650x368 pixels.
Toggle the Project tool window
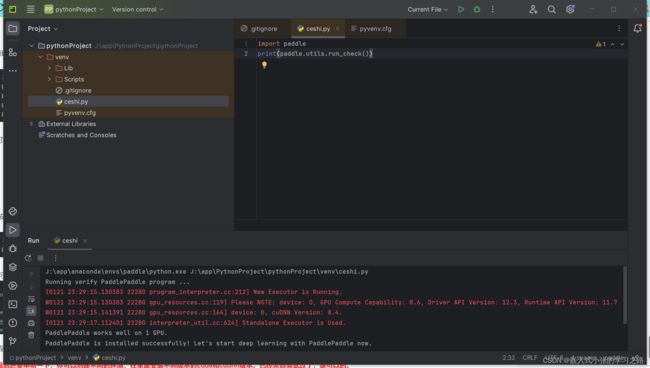click(x=13, y=29)
